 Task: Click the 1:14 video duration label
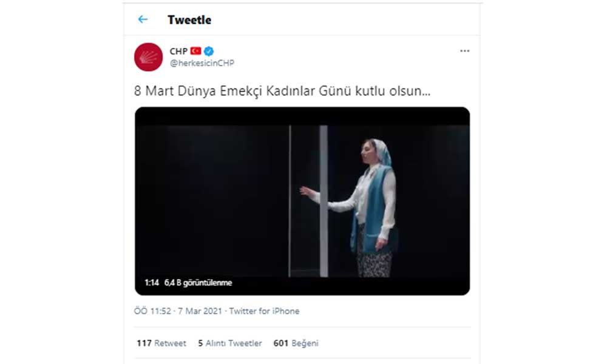(x=151, y=282)
